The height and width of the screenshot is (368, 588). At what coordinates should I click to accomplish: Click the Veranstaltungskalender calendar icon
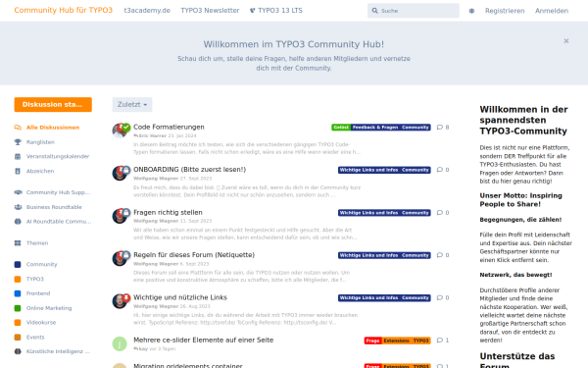18,156
